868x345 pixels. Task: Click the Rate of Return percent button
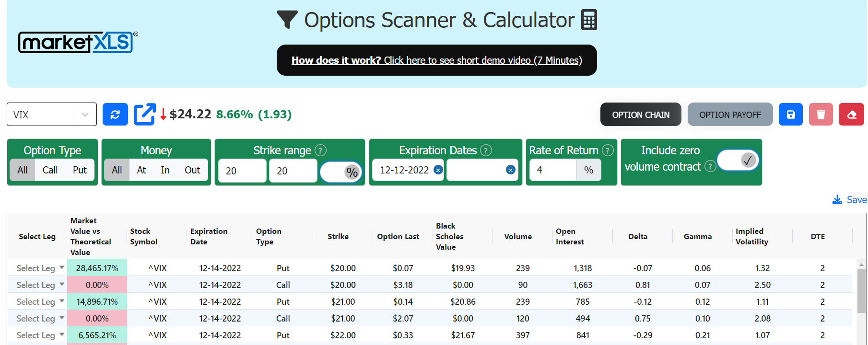point(588,170)
